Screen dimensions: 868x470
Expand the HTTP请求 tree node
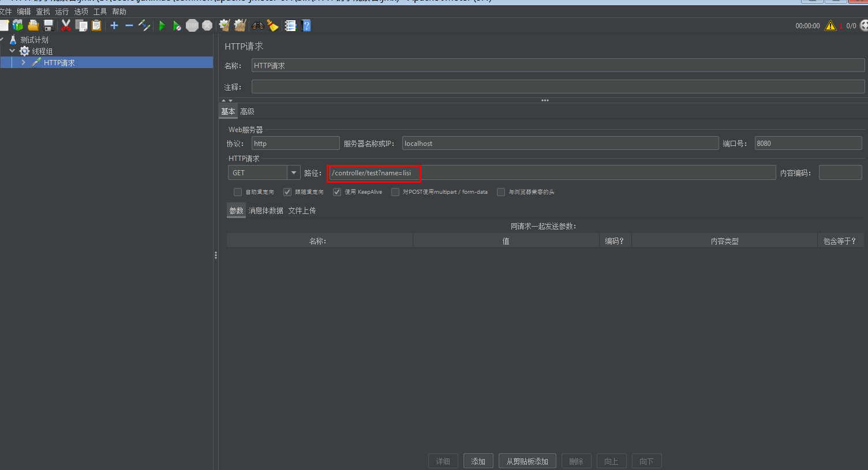point(23,62)
